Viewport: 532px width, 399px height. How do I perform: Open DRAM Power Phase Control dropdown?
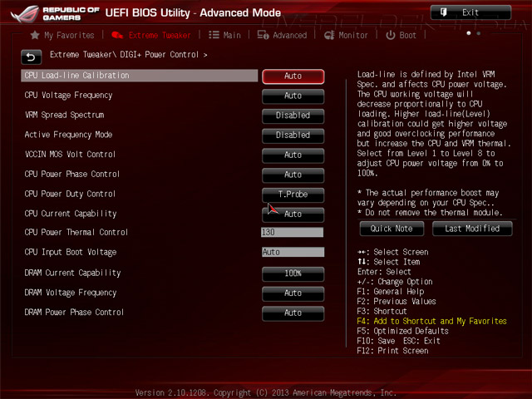[293, 313]
